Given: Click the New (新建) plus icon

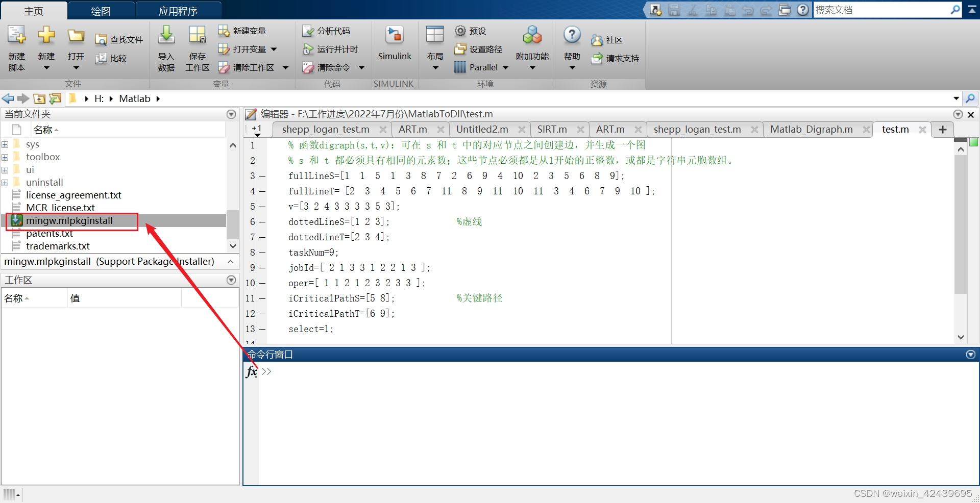Looking at the screenshot, I should (46, 35).
